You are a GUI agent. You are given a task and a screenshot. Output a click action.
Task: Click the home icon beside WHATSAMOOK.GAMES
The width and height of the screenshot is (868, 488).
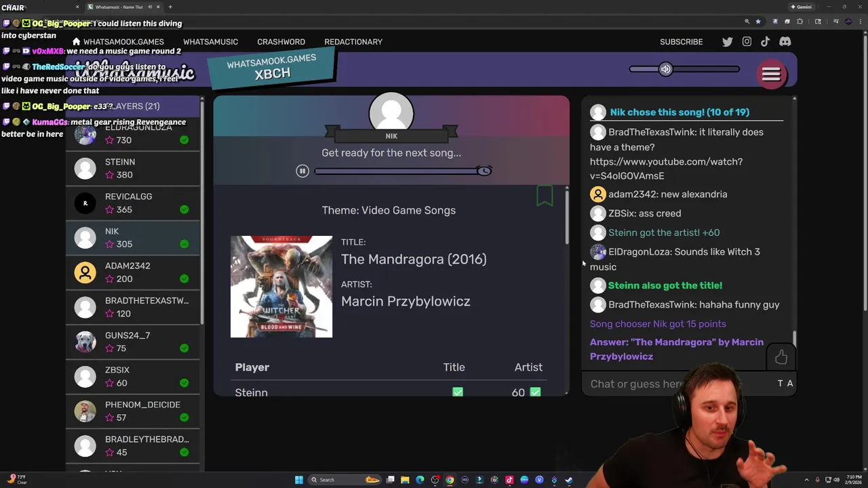76,41
